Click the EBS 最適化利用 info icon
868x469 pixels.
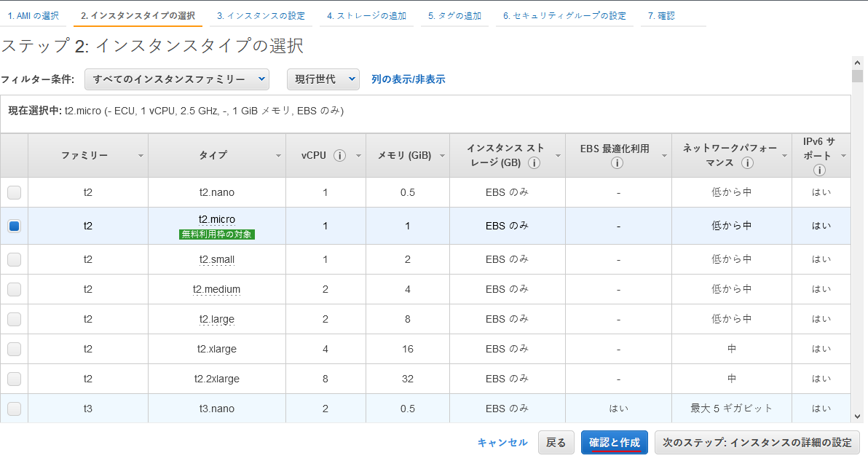617,162
